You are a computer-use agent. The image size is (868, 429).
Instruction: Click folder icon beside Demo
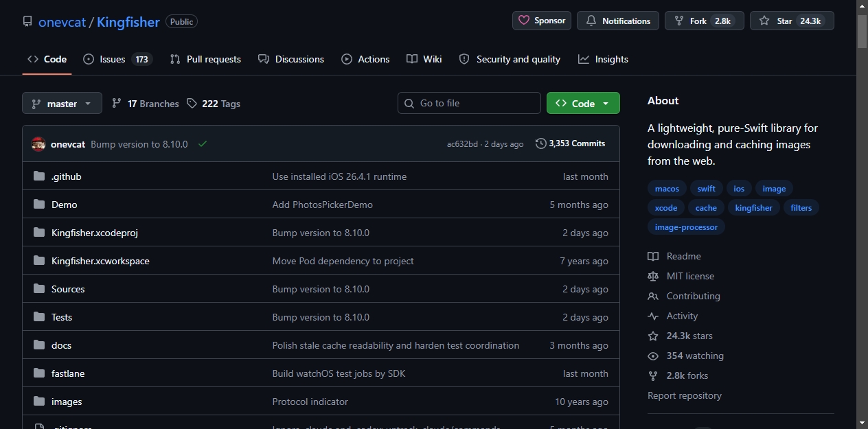(x=39, y=205)
